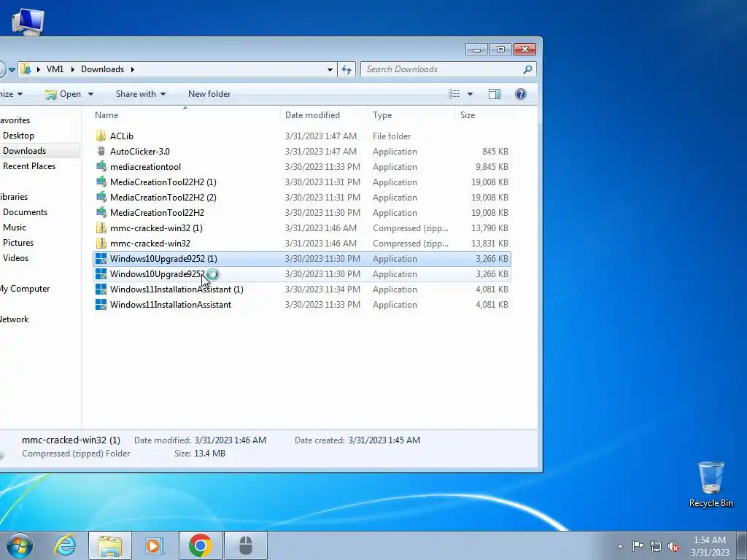Go to Desktop in Favorites
This screenshot has width=747, height=560.
18,136
